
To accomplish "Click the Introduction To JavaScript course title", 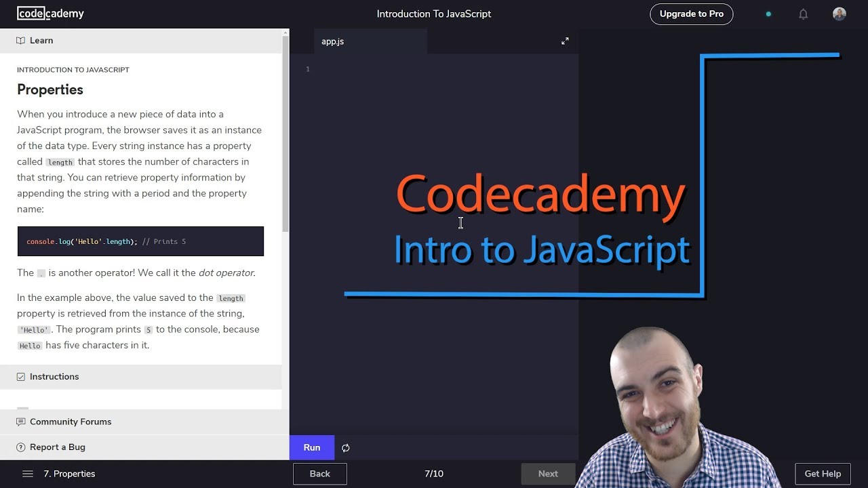I will (x=434, y=14).
